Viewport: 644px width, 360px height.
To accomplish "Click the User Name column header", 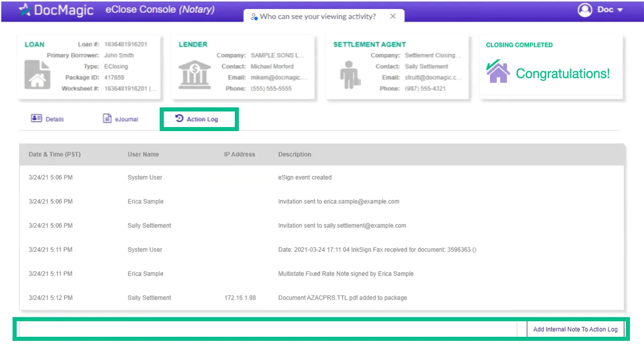I will [x=143, y=154].
